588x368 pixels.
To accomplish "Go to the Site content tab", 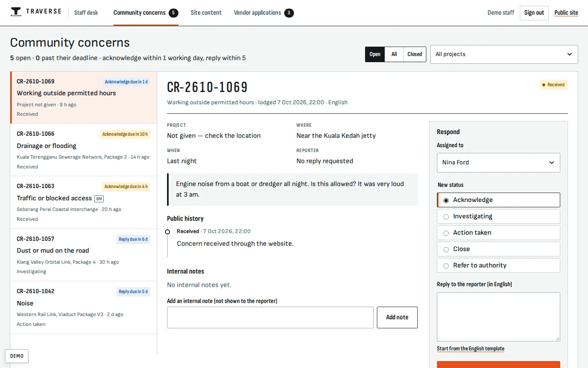I will [206, 13].
